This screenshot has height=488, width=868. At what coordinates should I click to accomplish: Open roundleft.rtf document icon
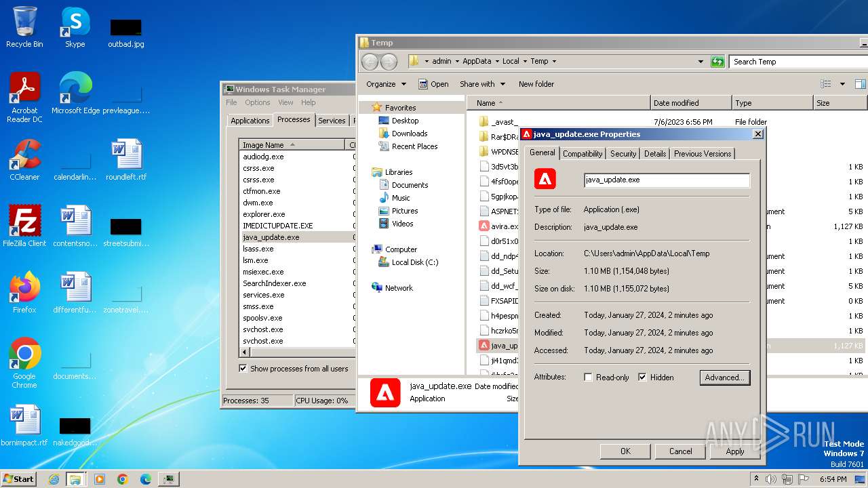click(x=126, y=160)
